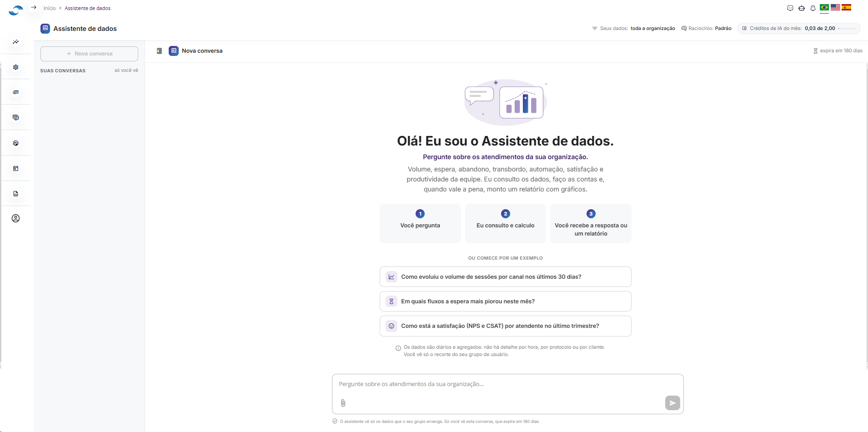This screenshot has width=868, height=432.
Task: Click the 'SUAS CONVERSAS' heading
Action: [63, 71]
